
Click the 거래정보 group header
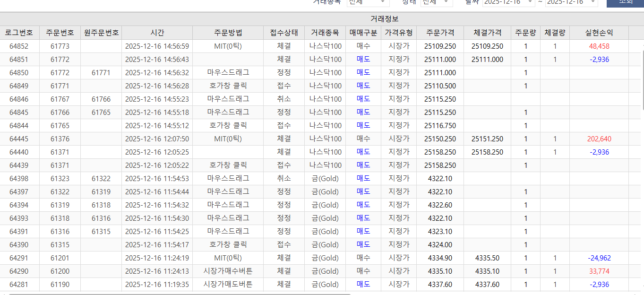tap(384, 19)
